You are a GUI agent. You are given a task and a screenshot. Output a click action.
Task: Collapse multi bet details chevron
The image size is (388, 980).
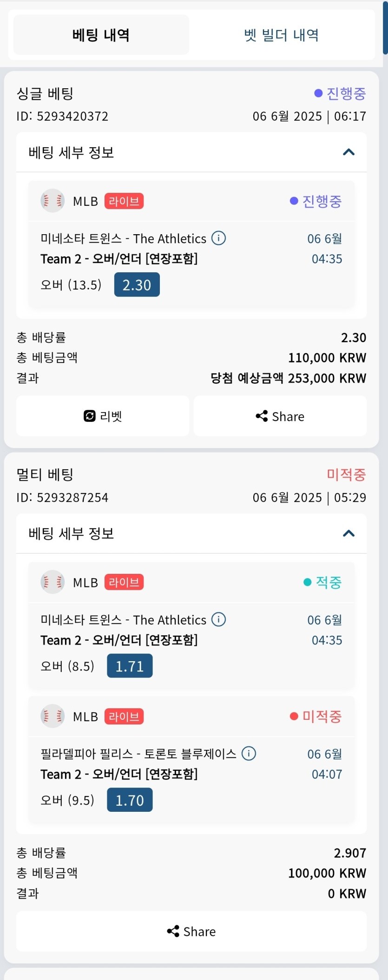[349, 533]
